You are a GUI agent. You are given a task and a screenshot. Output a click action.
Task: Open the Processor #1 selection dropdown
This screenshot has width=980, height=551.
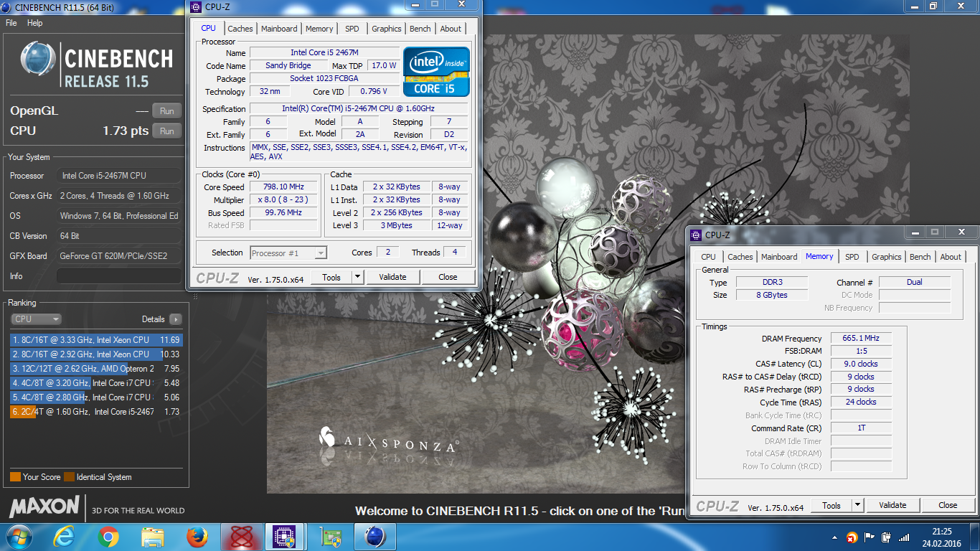(x=288, y=253)
